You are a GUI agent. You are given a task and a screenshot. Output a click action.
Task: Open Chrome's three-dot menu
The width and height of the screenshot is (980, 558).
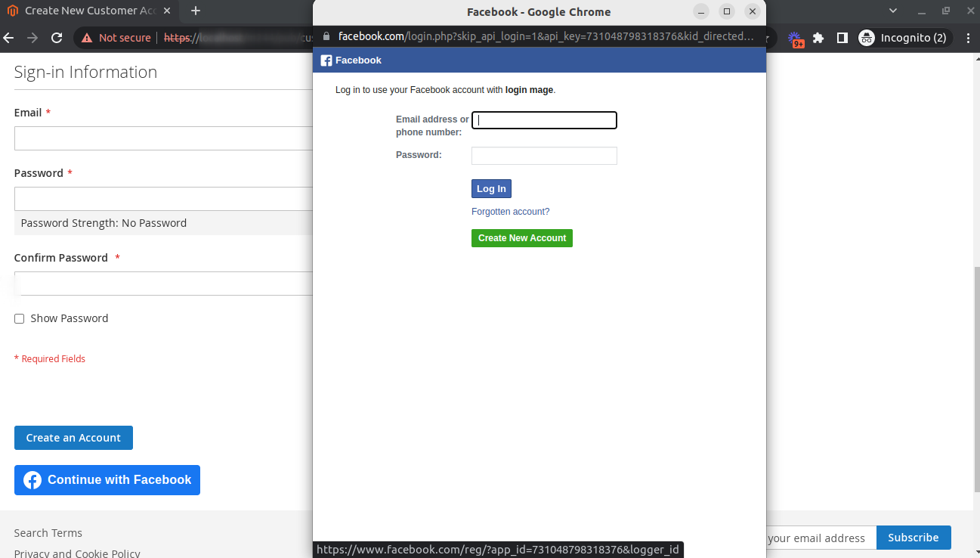click(969, 37)
